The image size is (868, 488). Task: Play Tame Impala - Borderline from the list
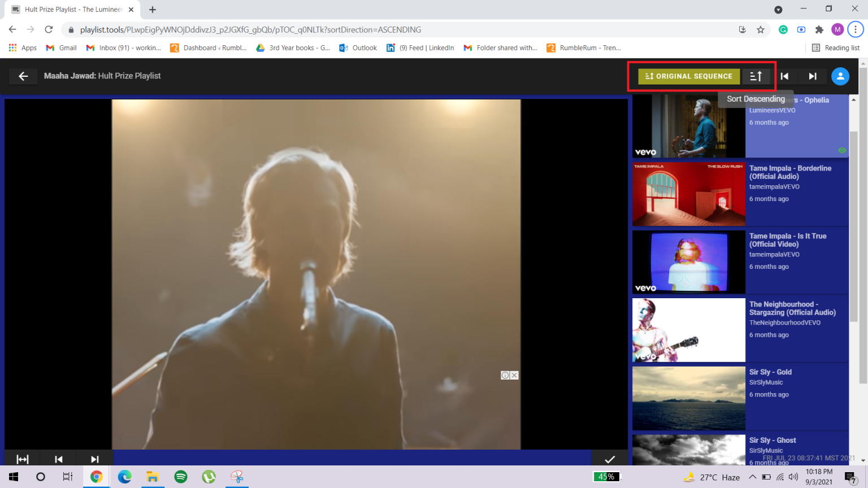790,172
